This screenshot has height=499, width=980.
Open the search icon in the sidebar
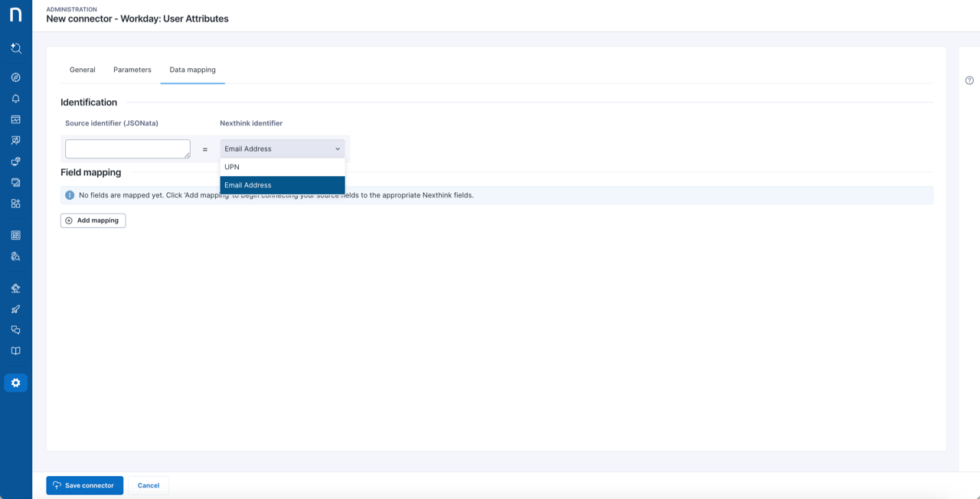(15, 48)
